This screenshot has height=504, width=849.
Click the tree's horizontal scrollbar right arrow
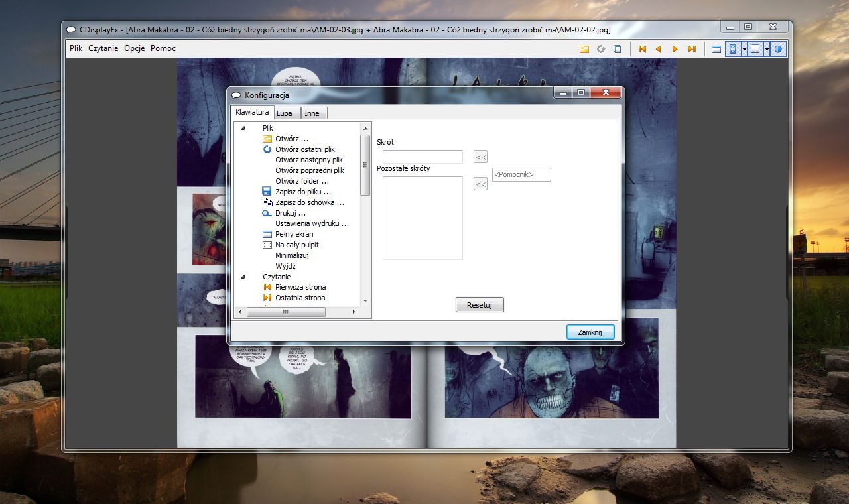pyautogui.click(x=354, y=312)
